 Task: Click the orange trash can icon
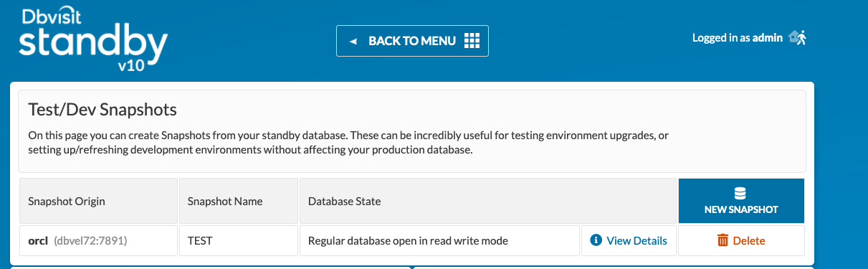722,240
